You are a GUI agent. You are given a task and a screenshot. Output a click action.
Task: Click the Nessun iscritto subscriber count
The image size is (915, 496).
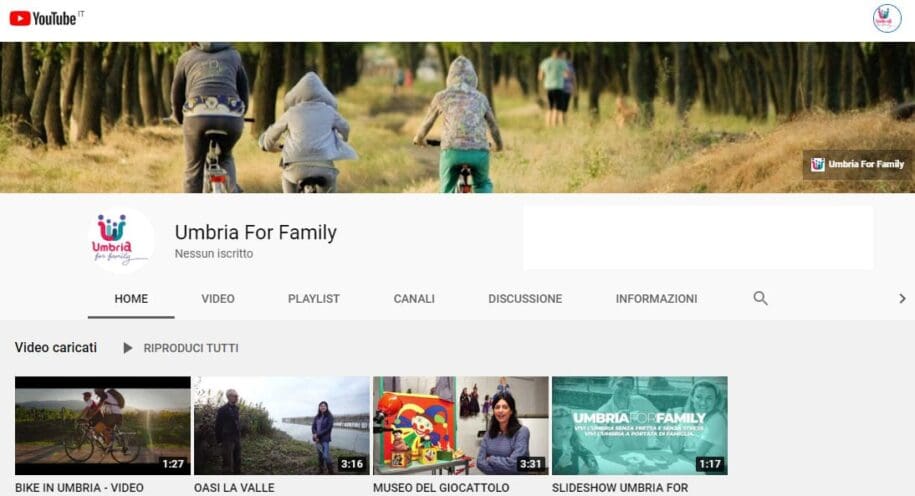214,254
